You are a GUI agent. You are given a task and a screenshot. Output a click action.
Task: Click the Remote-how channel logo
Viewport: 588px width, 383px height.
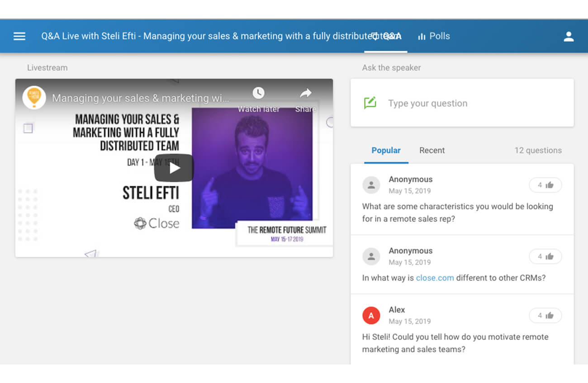[34, 98]
